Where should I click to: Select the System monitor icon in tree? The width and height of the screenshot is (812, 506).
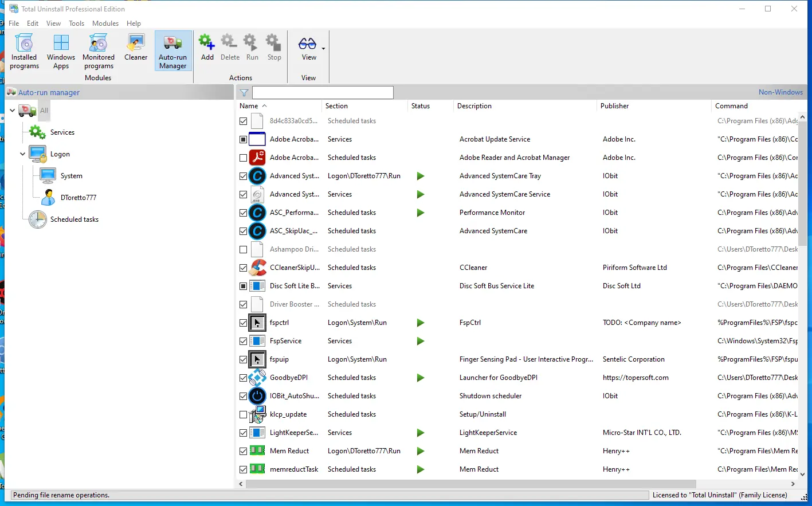point(48,176)
